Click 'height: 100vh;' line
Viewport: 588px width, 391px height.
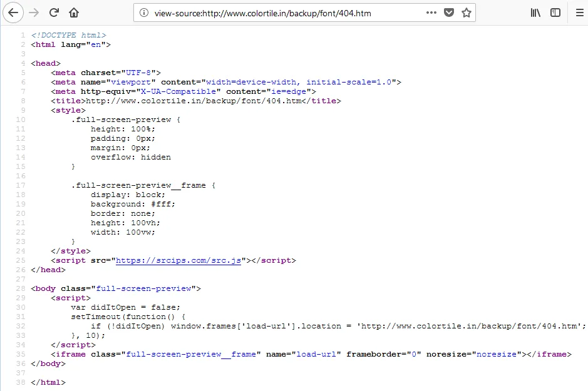coord(125,223)
